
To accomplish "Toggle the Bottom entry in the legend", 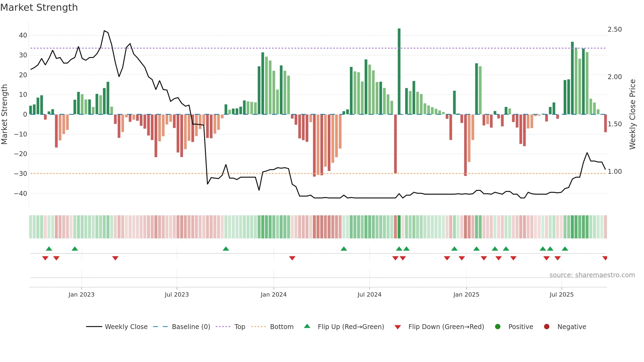I will [x=272, y=327].
